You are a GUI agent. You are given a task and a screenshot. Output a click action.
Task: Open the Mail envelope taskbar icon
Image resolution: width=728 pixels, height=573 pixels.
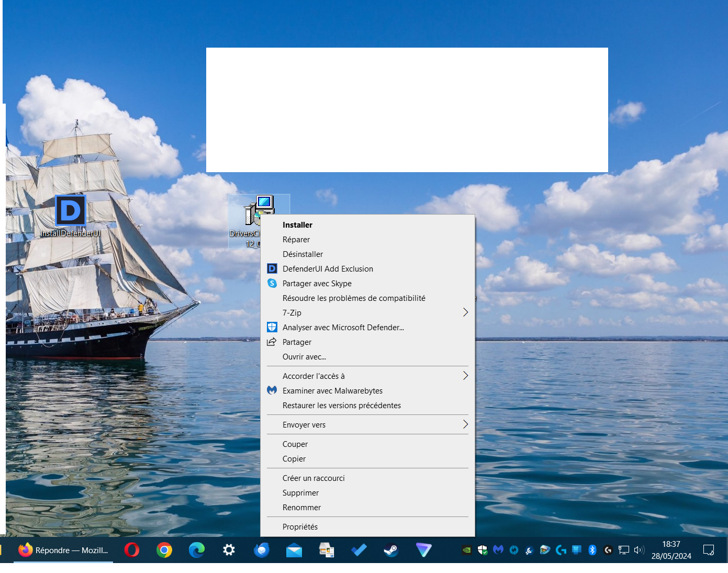294,550
